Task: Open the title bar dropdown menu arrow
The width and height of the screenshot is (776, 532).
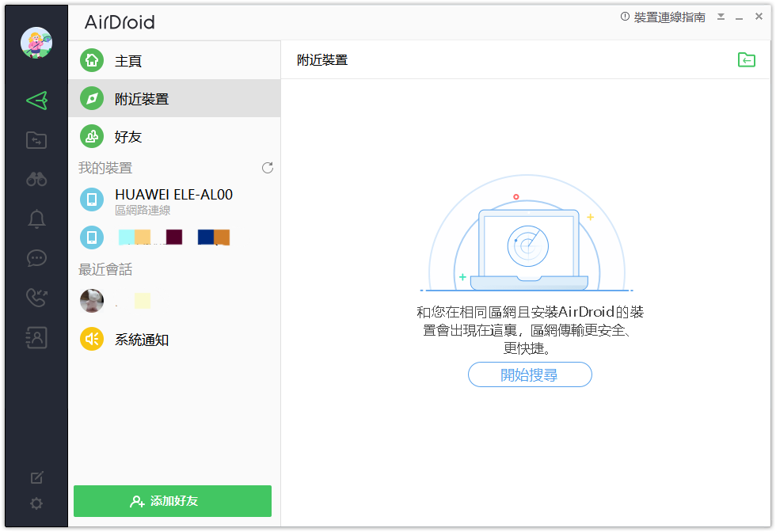Action: (721, 17)
